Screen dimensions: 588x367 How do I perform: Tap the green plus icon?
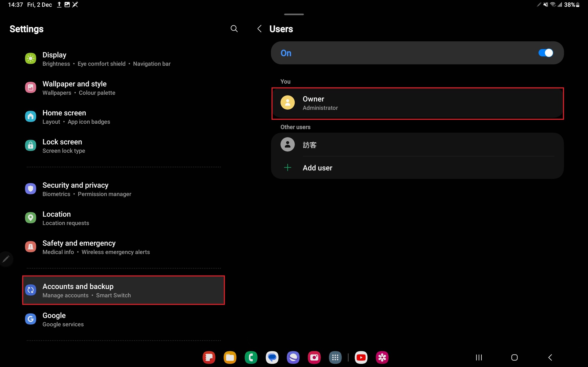pyautogui.click(x=288, y=168)
